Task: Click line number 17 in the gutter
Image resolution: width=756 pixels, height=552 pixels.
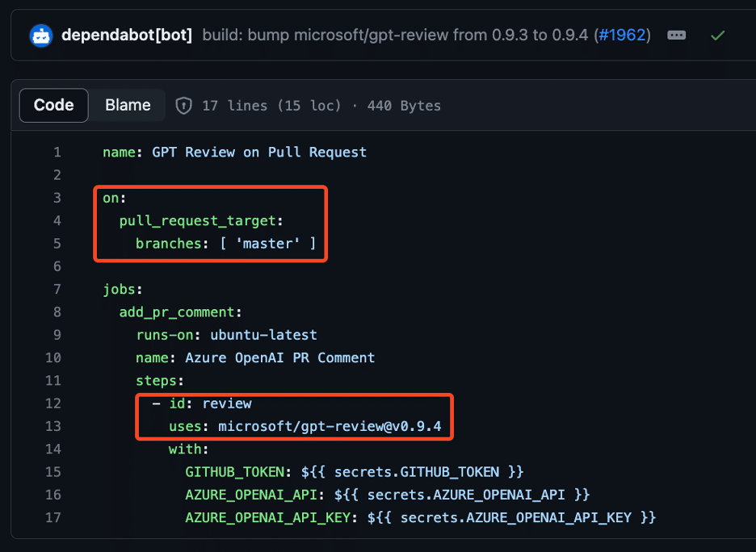Action: [53, 517]
